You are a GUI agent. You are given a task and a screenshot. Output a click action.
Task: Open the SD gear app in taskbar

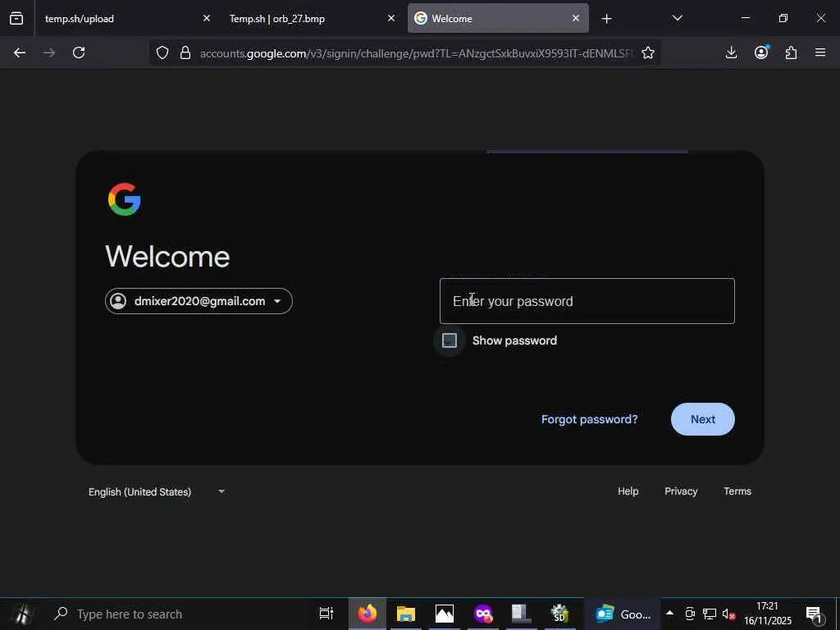pos(559,614)
